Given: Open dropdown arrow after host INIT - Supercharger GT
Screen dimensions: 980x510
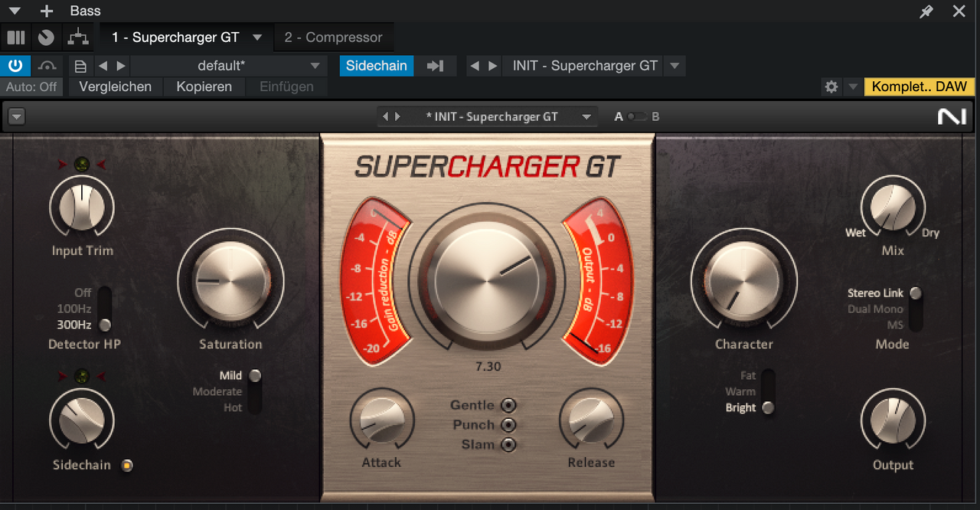Looking at the screenshot, I should click(x=675, y=66).
